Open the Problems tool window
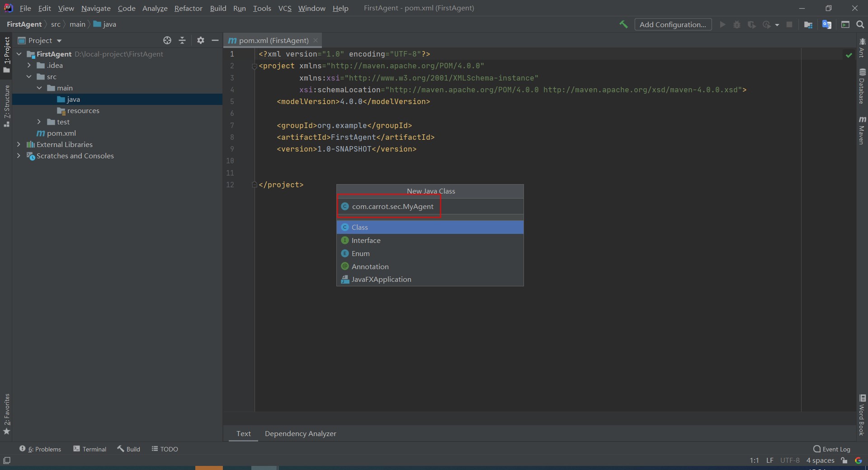This screenshot has width=868, height=470. click(x=40, y=449)
